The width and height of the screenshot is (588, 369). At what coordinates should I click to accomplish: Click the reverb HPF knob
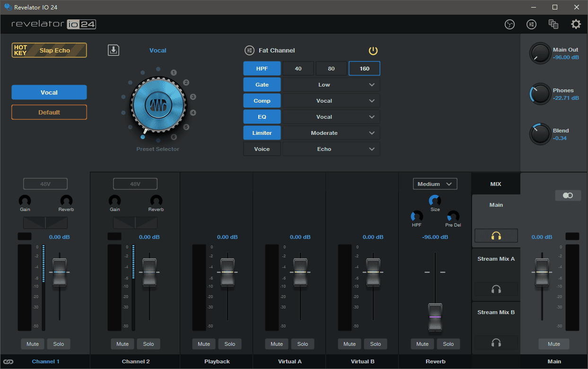click(x=417, y=216)
